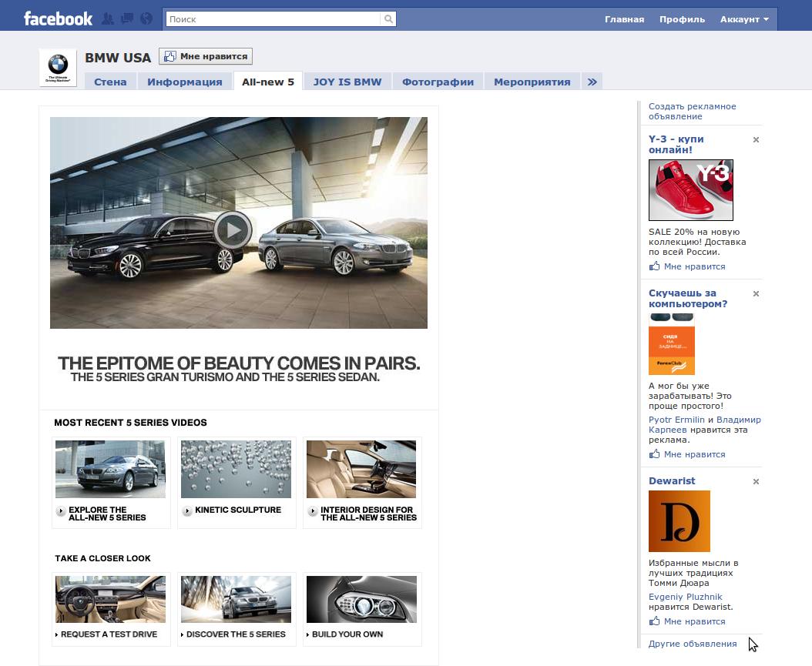The width and height of the screenshot is (812, 666).
Task: Show more tabs via double chevron
Action: 592,82
